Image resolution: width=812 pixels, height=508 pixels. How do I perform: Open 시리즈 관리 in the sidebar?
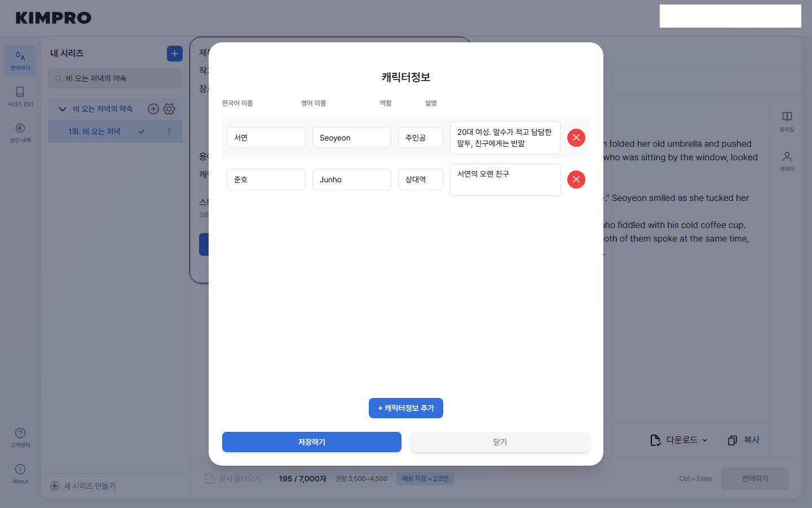[20, 97]
